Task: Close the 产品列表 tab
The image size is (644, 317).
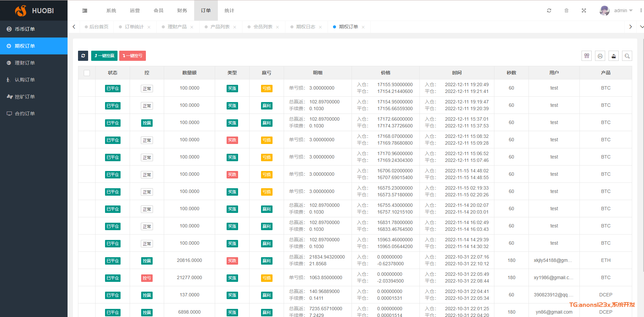Action: 235,27
